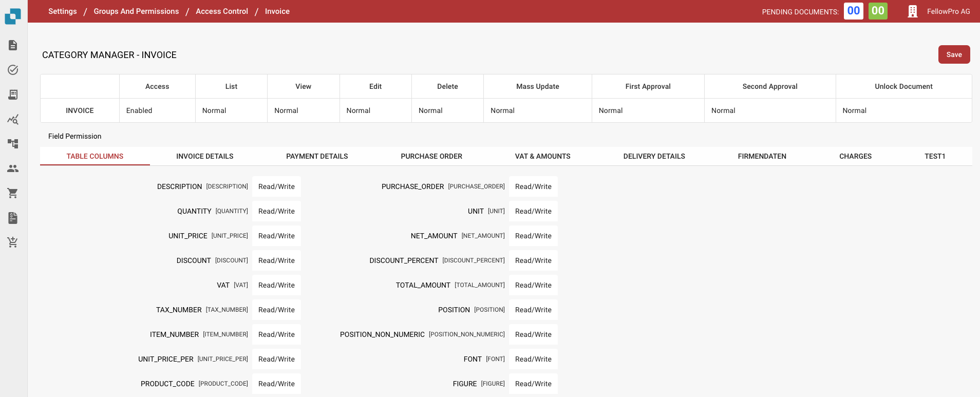This screenshot has height=397, width=980.
Task: Click the blue pending documents counter
Action: point(853,11)
